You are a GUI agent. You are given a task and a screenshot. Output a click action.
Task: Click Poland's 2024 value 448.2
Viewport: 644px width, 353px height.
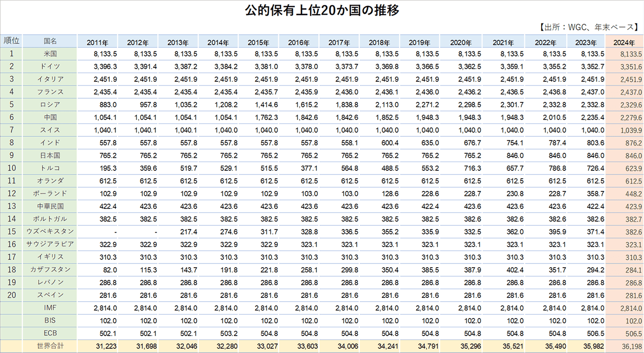(633, 194)
